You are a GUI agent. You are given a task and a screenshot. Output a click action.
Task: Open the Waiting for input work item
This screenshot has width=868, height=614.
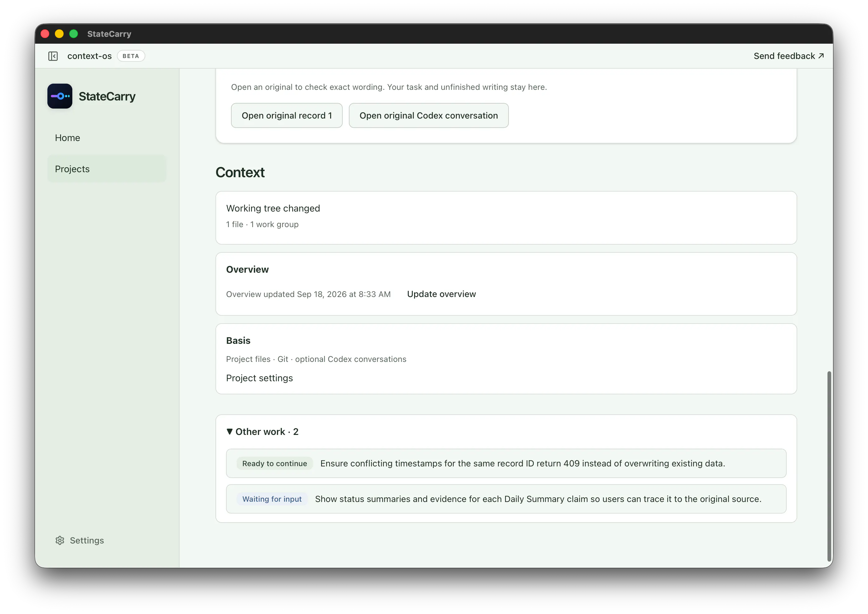506,499
